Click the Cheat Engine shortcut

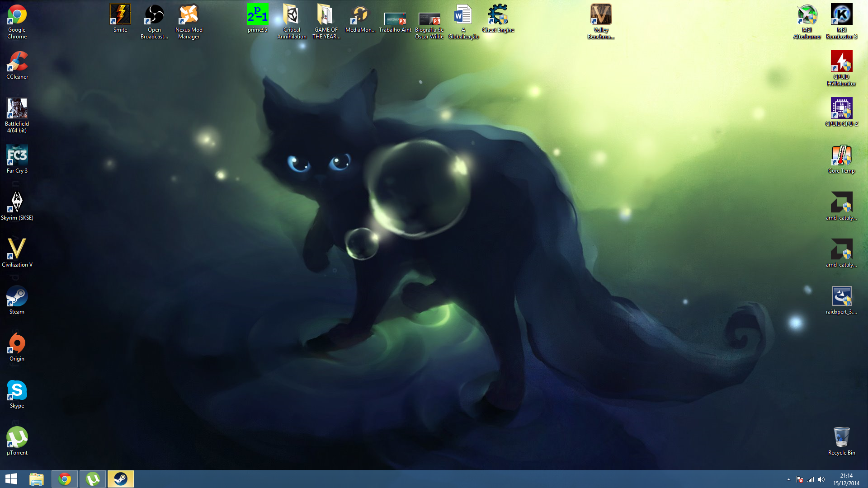click(498, 15)
